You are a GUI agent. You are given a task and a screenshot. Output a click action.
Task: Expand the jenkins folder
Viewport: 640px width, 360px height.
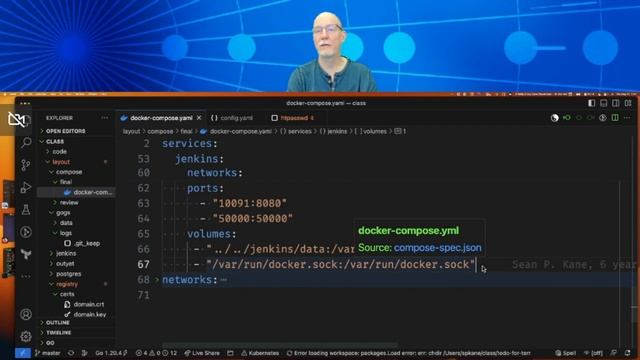click(x=66, y=253)
